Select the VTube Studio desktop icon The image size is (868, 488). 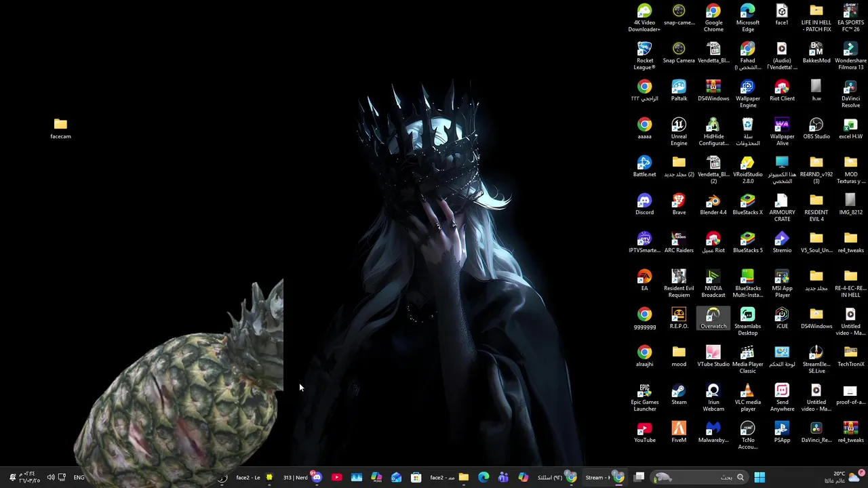tap(713, 357)
